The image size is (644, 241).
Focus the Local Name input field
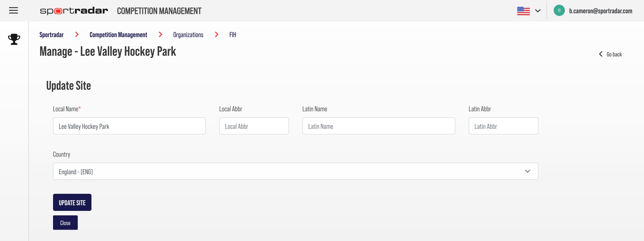(x=129, y=126)
